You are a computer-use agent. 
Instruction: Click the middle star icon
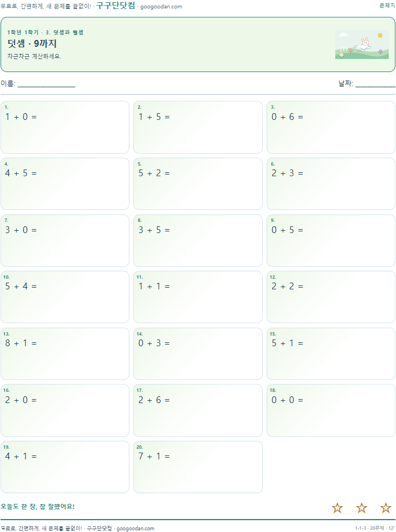362,508
